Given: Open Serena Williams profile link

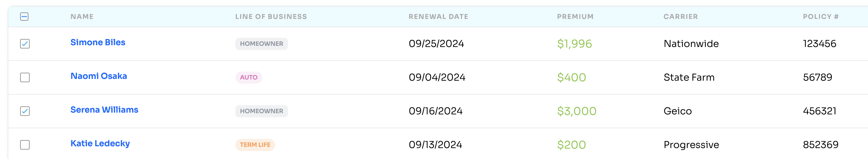Looking at the screenshot, I should pyautogui.click(x=105, y=110).
